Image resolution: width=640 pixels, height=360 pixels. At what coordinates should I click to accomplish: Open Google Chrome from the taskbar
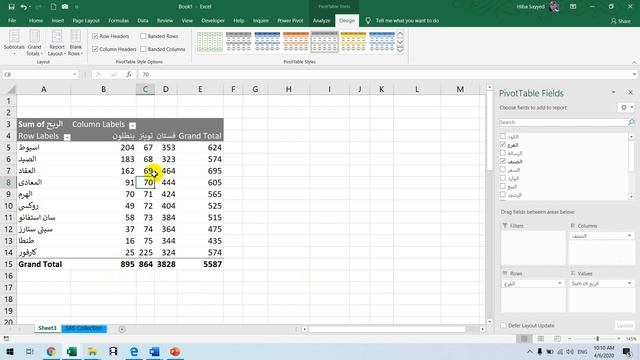coord(51,351)
